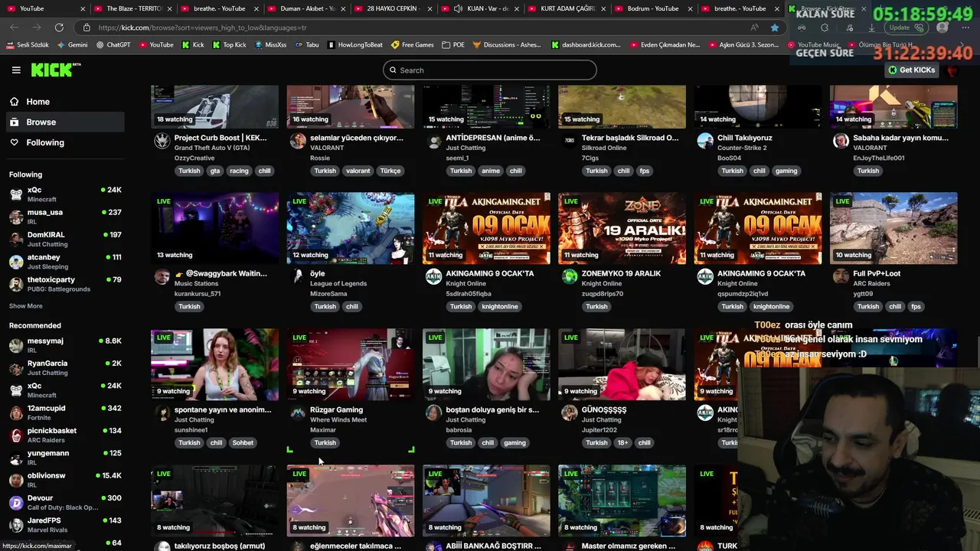
Task: Open RyanGarcia recommended channel
Action: pos(64,367)
